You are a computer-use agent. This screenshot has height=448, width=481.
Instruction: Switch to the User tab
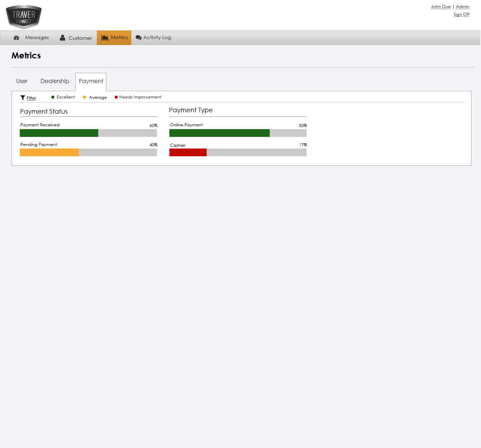click(x=22, y=81)
